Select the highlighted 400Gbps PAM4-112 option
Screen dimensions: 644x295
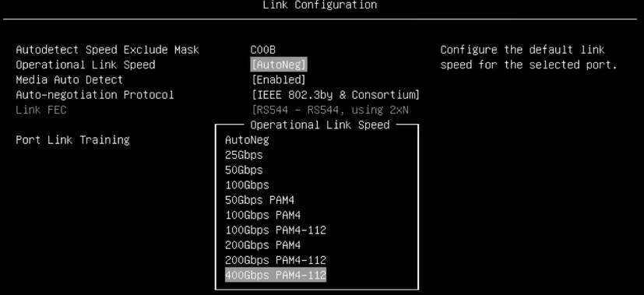tap(276, 275)
